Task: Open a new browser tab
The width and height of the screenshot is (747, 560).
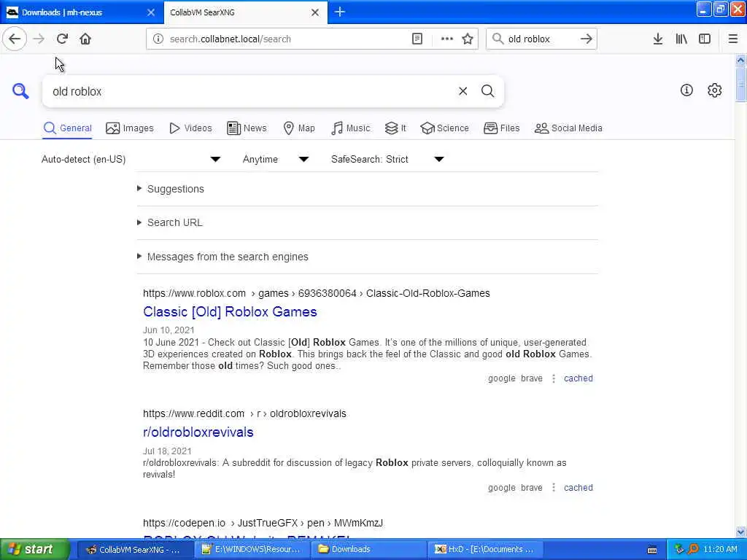Action: coord(340,12)
